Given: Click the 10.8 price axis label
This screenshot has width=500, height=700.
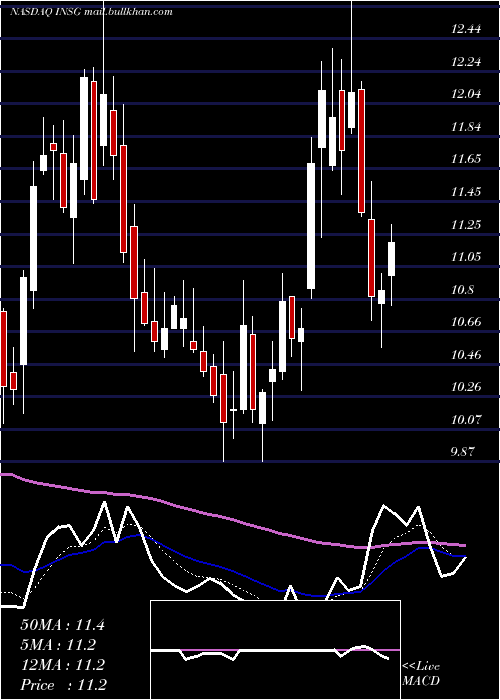Looking at the screenshot, I should click(462, 290).
